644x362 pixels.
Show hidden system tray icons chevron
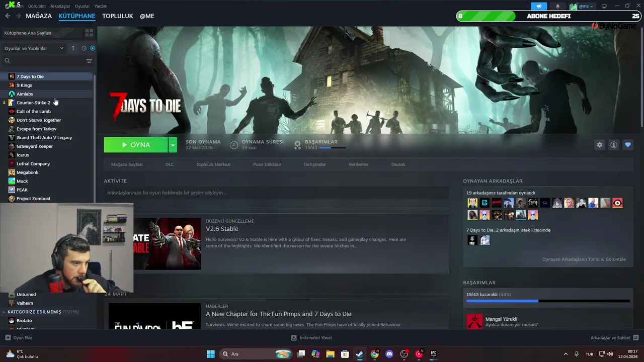pyautogui.click(x=566, y=354)
